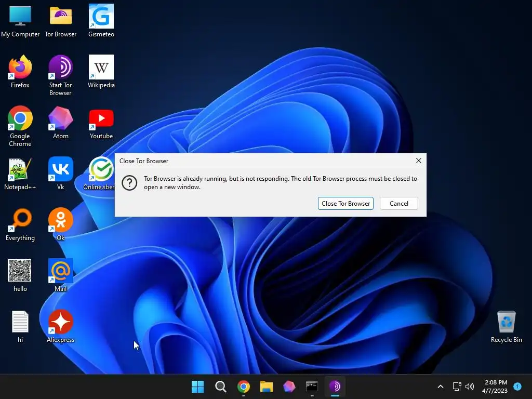Click Cancel in the Tor dialog
This screenshot has height=399, width=532.
click(398, 204)
